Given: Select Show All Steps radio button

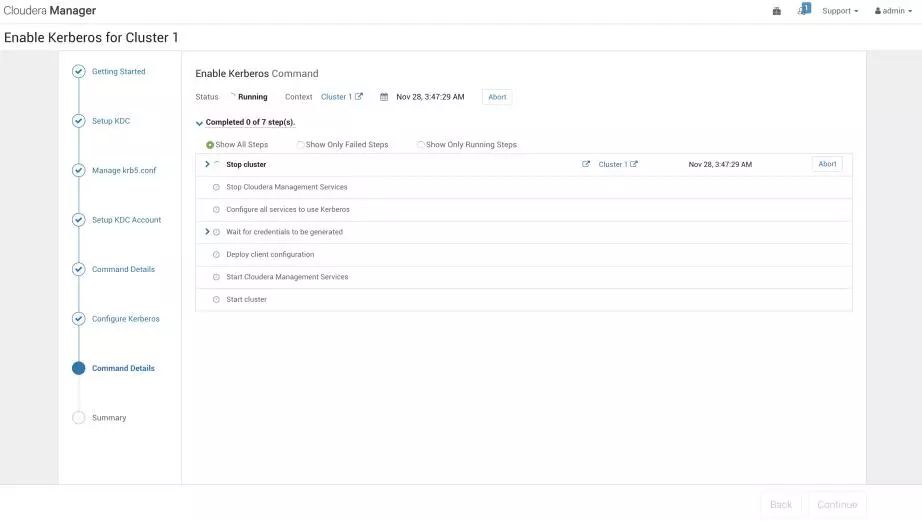Looking at the screenshot, I should pos(209,145).
